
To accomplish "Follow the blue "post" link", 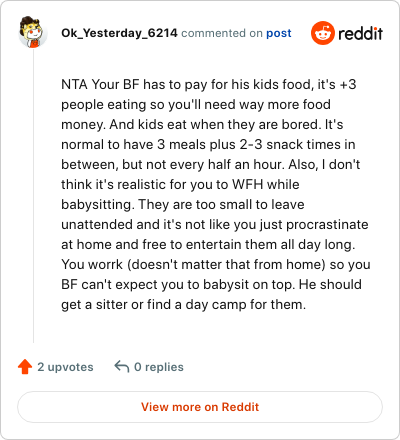I will click(x=279, y=33).
